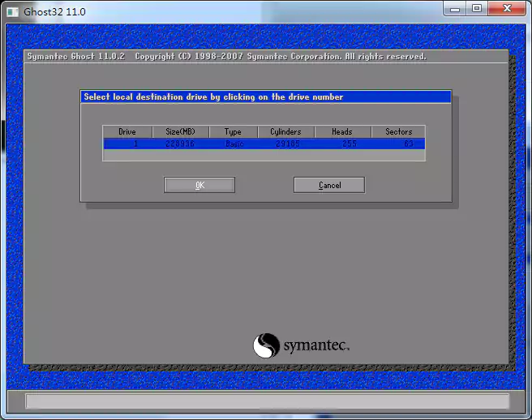This screenshot has width=532, height=420.
Task: Click the Ghost32 application icon in title bar
Action: (11, 12)
